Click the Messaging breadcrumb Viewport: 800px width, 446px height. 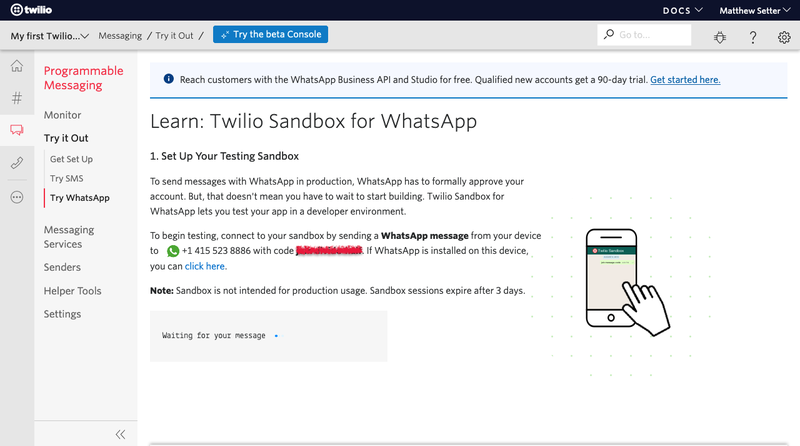click(120, 35)
